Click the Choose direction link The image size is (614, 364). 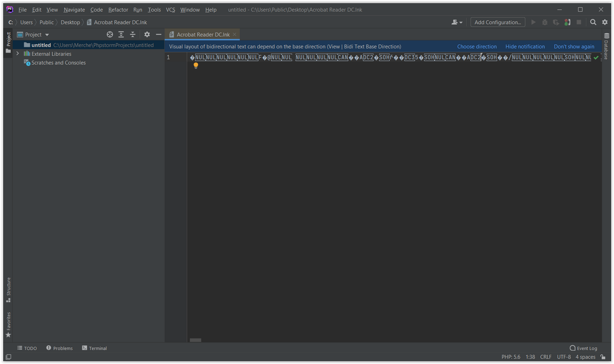pos(477,46)
